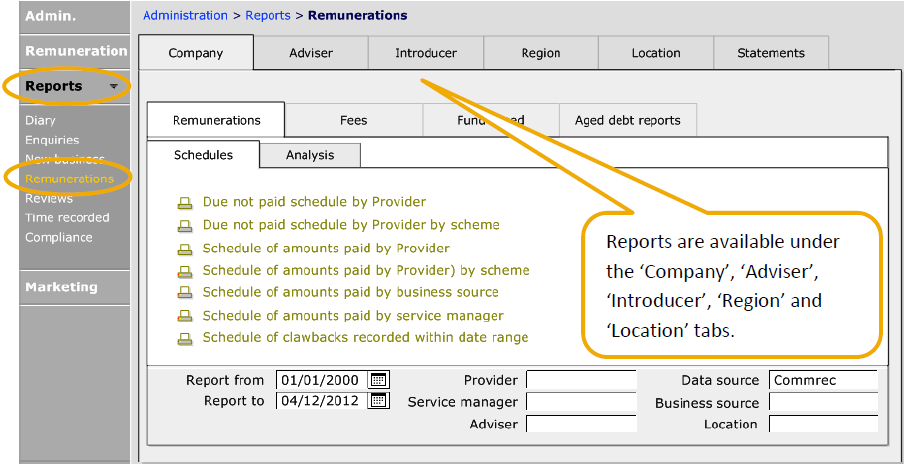Open Schedule of clawbacks recorded within date range
The width and height of the screenshot is (905, 469).
click(365, 337)
